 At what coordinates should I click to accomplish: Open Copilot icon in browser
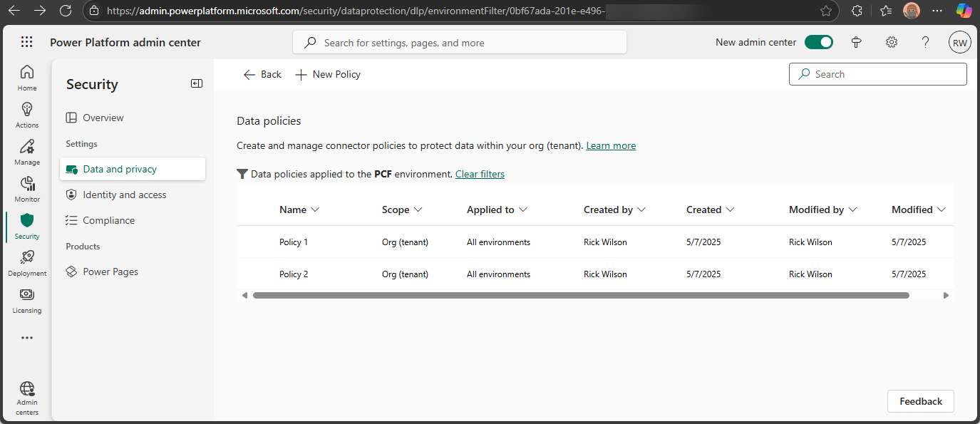tap(964, 11)
